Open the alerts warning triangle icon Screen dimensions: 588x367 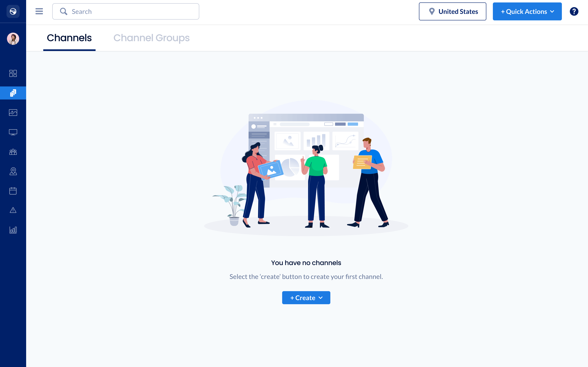point(13,210)
